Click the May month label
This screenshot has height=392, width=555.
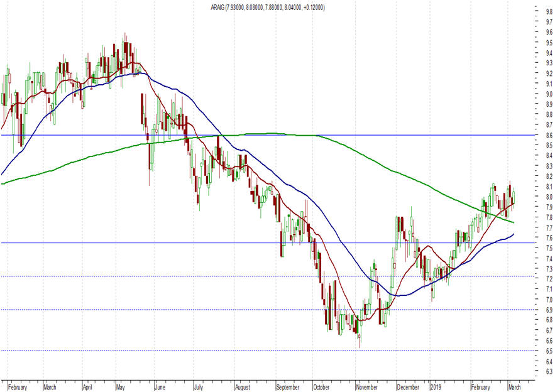tap(120, 387)
